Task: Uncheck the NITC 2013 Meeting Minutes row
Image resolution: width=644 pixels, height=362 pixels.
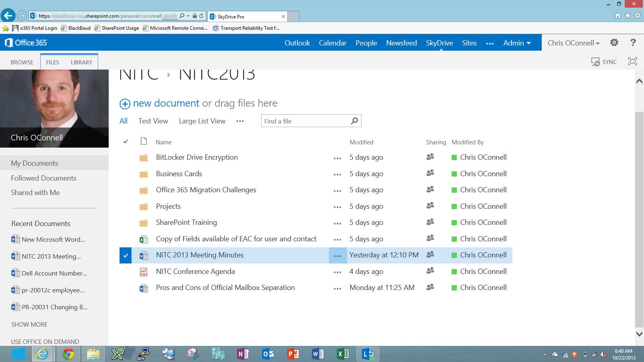Action: pos(125,255)
